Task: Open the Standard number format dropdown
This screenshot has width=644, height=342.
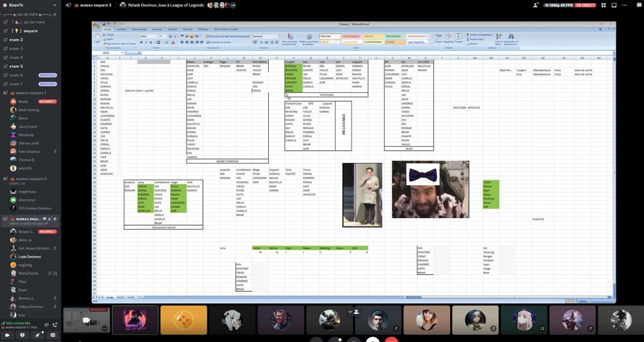Action: pos(277,36)
